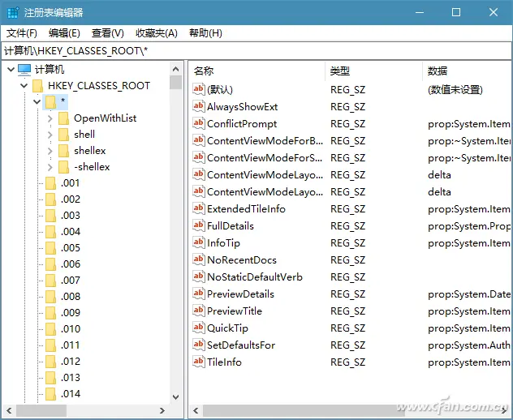Click the values pane scroll left arrow
The height and width of the screenshot is (420, 513).
196,410
